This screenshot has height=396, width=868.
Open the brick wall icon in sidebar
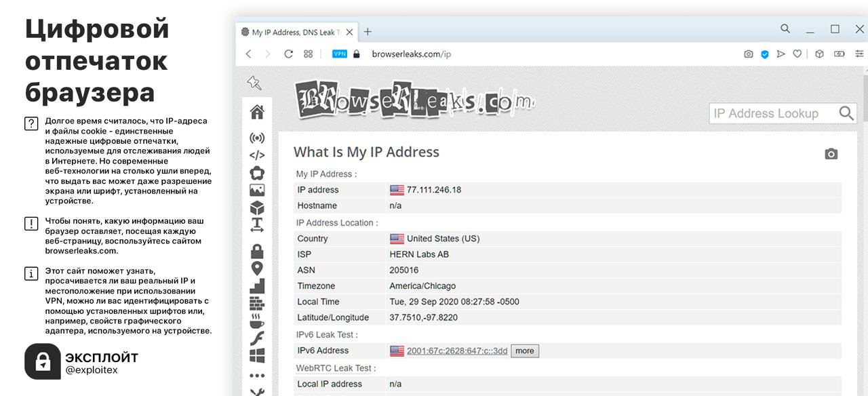pyautogui.click(x=257, y=303)
